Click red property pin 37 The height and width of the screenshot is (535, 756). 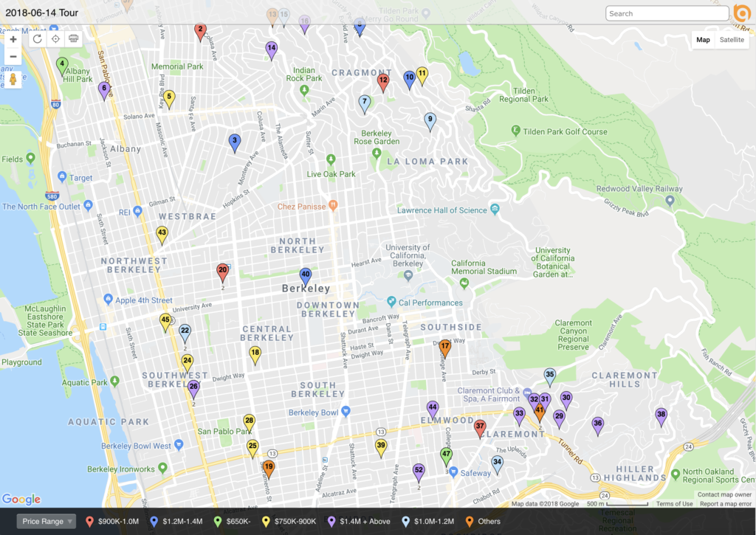480,428
